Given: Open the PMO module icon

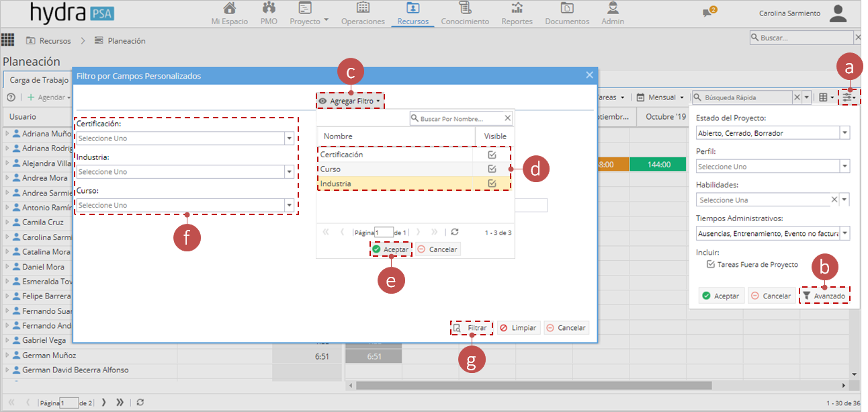Looking at the screenshot, I should pyautogui.click(x=269, y=8).
